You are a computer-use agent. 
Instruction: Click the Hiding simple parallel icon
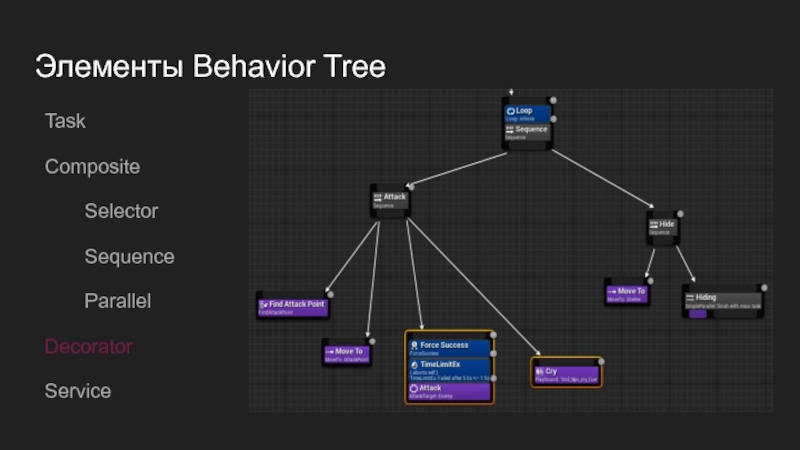689,297
